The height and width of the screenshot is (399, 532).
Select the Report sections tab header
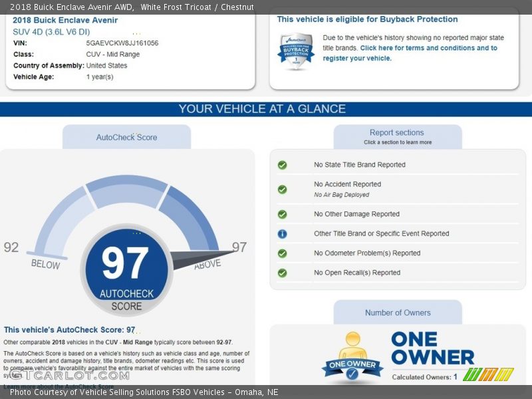click(398, 137)
